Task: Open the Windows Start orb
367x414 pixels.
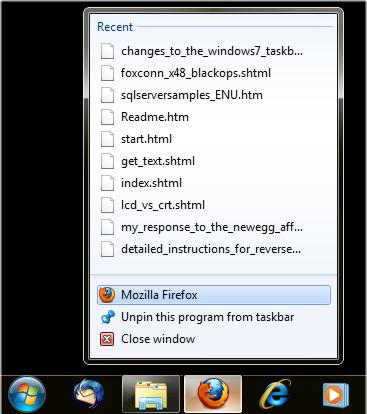Action: [27, 395]
